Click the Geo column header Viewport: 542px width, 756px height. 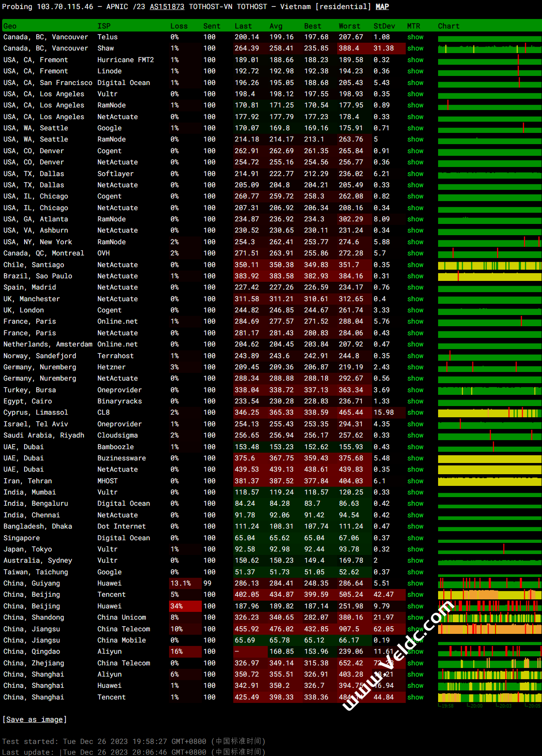[x=10, y=26]
